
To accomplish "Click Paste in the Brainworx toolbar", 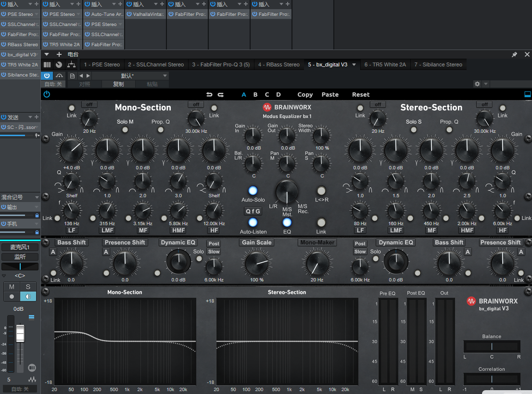I will [330, 95].
